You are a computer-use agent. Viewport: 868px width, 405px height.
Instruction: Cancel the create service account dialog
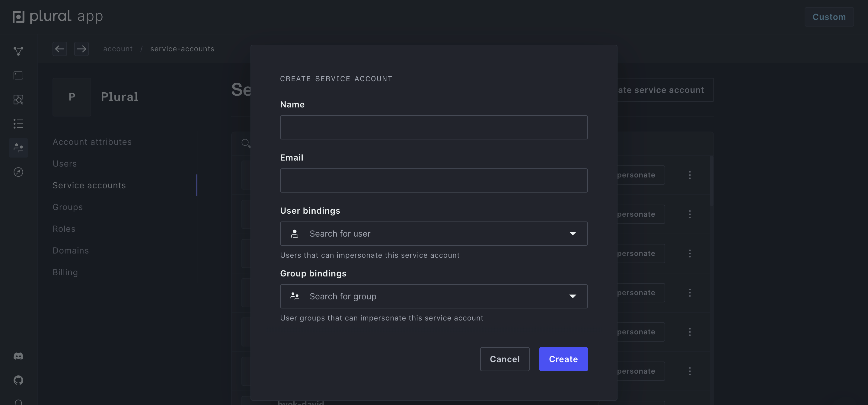(504, 359)
